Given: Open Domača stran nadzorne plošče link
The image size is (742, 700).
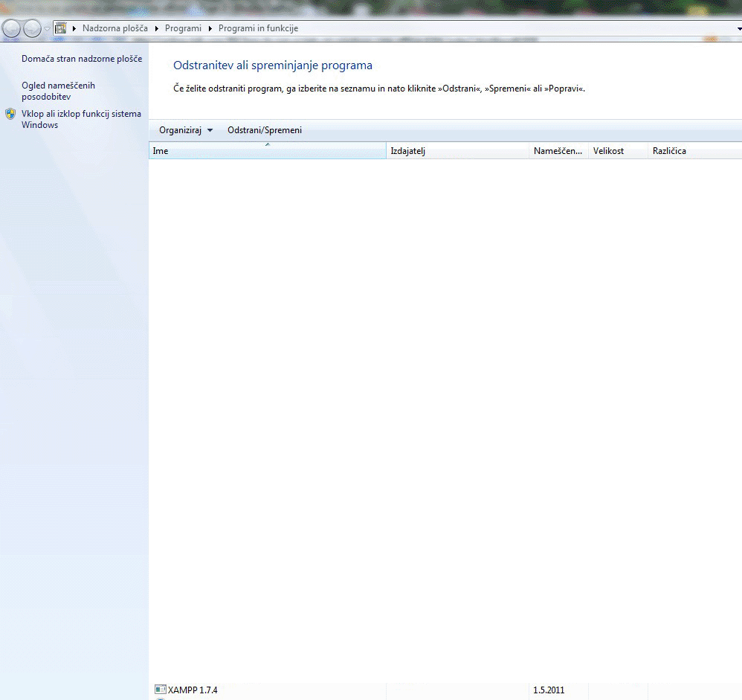Looking at the screenshot, I should click(82, 59).
